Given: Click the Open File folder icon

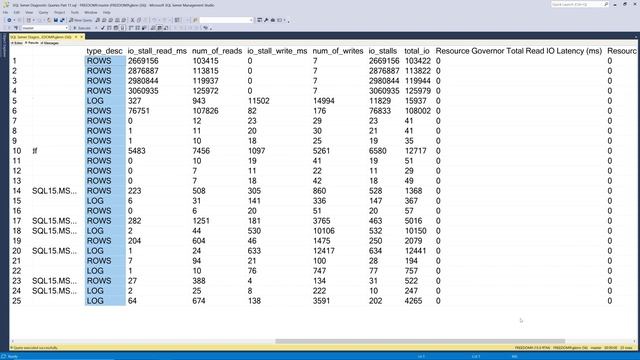Looking at the screenshot, I should tap(49, 20).
